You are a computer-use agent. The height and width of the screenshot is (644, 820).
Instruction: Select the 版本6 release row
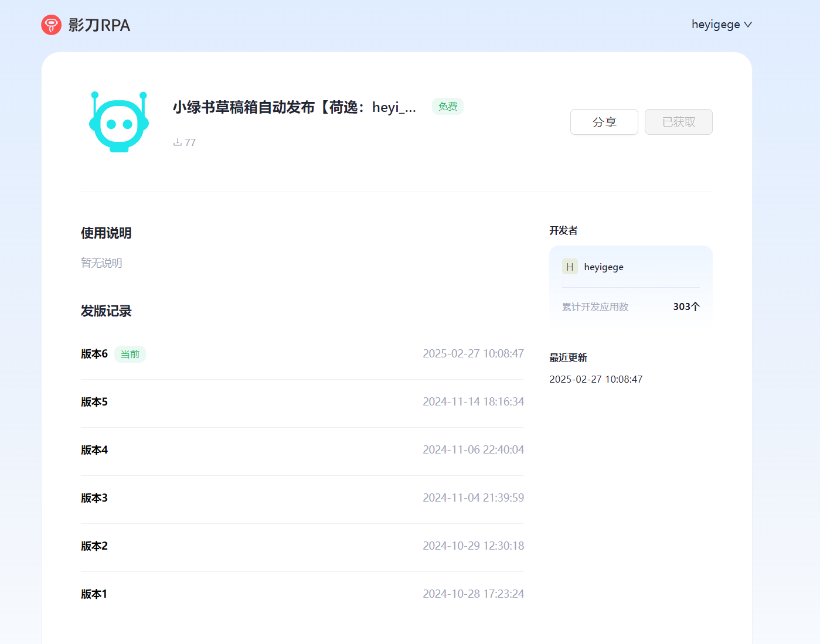pyautogui.click(x=302, y=354)
